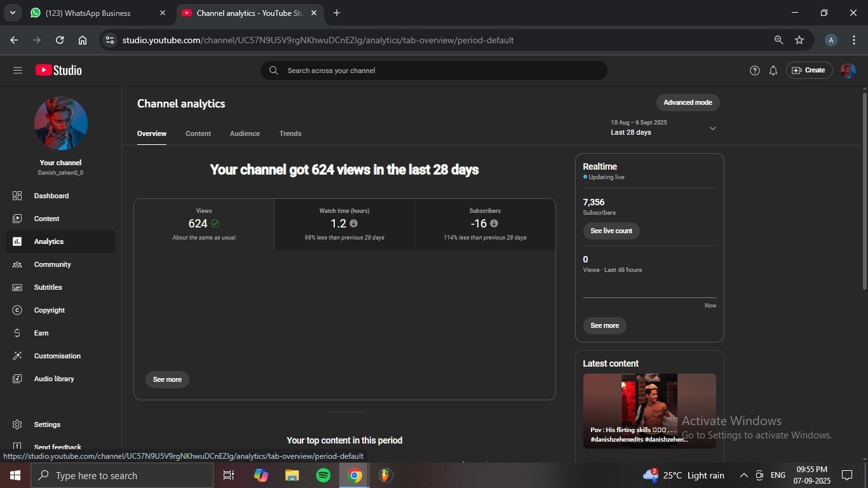
Task: Open the notifications bell
Action: pos(773,71)
